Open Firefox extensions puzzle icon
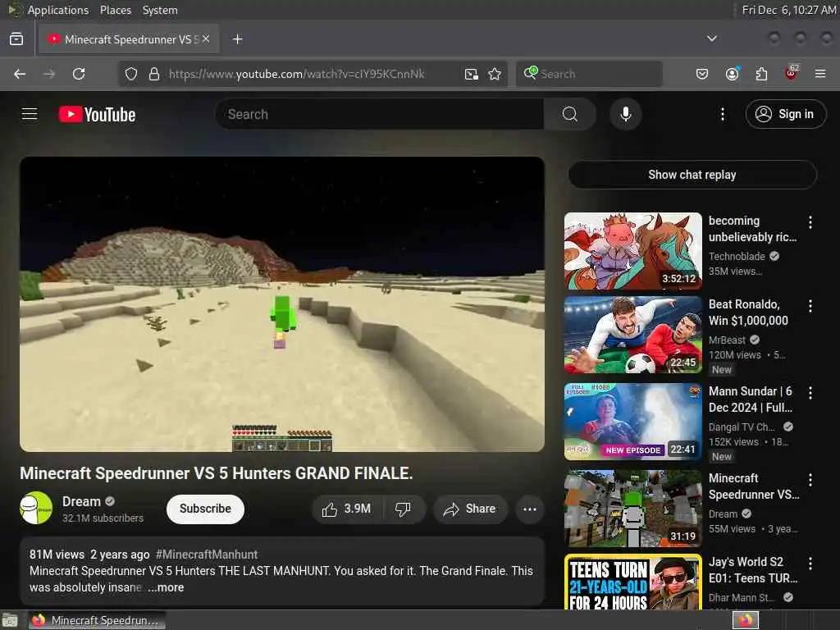The height and width of the screenshot is (630, 840). tap(761, 74)
